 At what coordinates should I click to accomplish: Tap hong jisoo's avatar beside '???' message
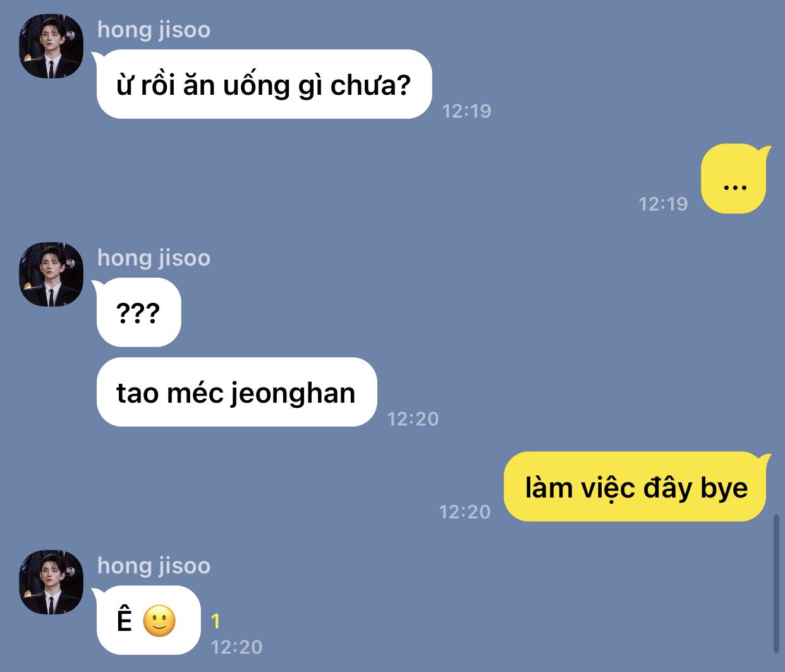pos(51,274)
